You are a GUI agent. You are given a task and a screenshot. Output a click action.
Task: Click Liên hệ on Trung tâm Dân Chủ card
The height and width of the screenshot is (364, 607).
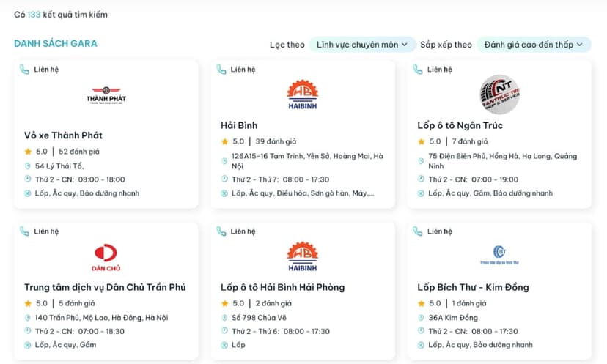(x=46, y=231)
